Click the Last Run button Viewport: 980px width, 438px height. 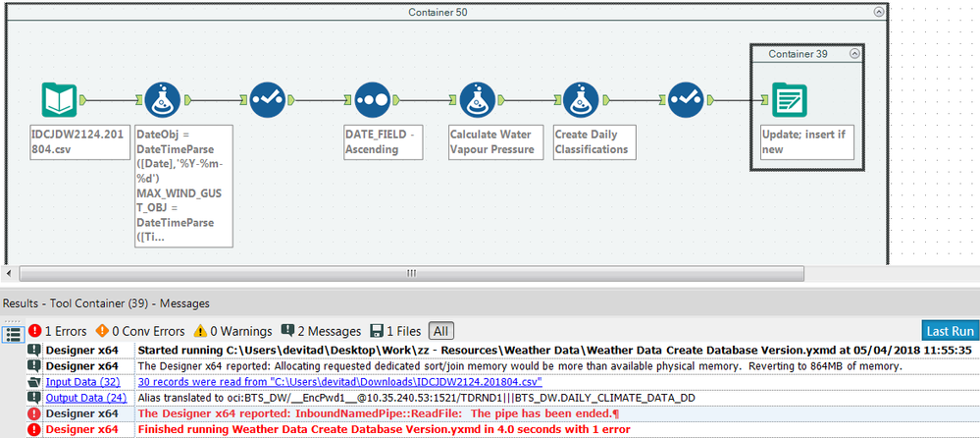pyautogui.click(x=950, y=331)
